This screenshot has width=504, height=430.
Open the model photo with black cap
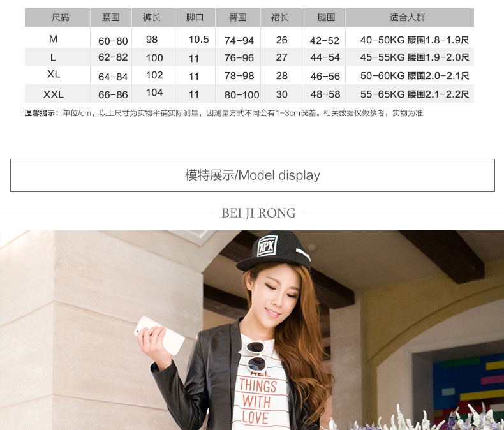coord(252,330)
